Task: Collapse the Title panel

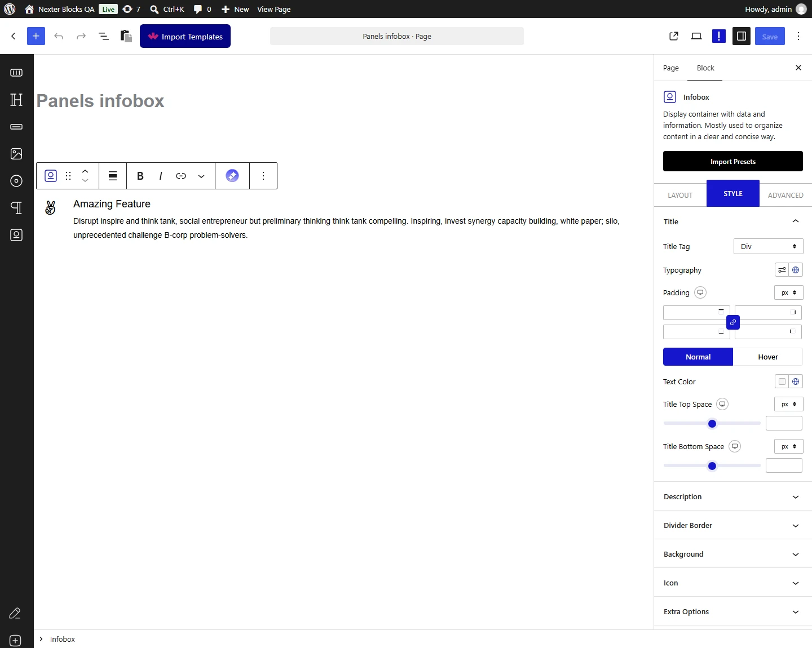Action: pyautogui.click(x=733, y=221)
